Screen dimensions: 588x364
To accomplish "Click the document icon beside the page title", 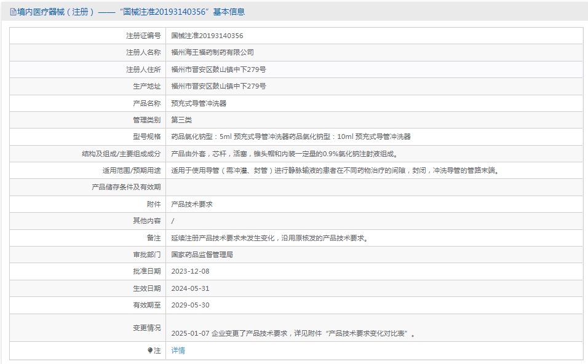I will 13,12.
